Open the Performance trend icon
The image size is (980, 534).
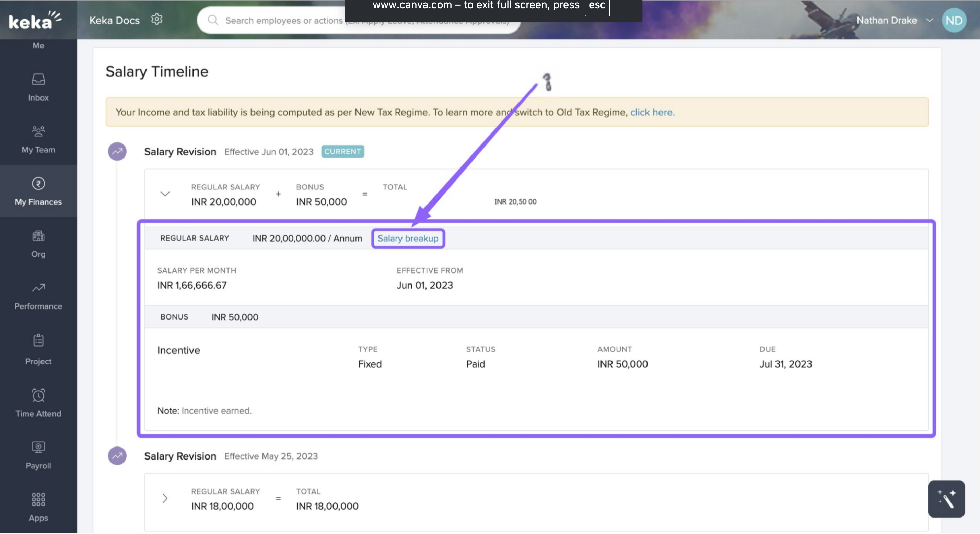click(38, 288)
